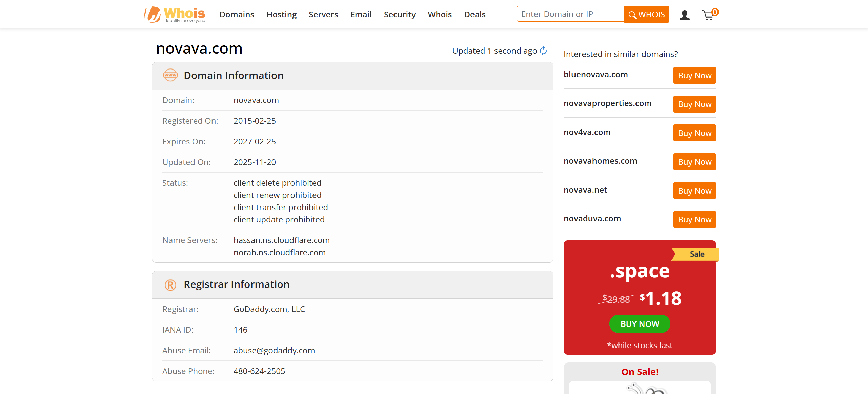Screen dimensions: 868x394
Task: Click the On Sale! banner heading
Action: [x=640, y=372]
